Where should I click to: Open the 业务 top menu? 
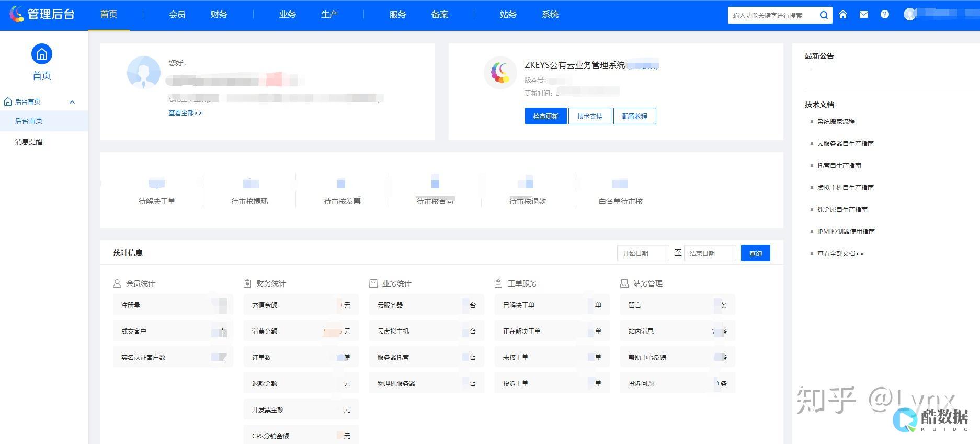[x=288, y=15]
